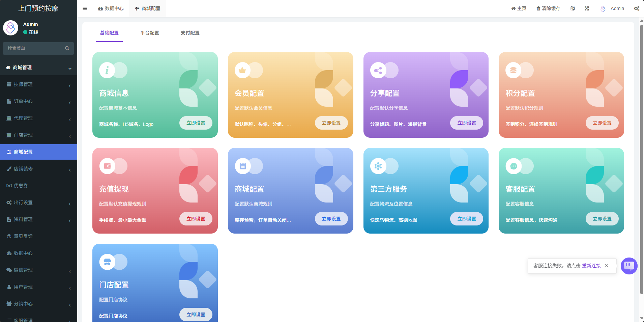Click 立即设置 on the 商城信息 card
The image size is (644, 322).
[196, 123]
